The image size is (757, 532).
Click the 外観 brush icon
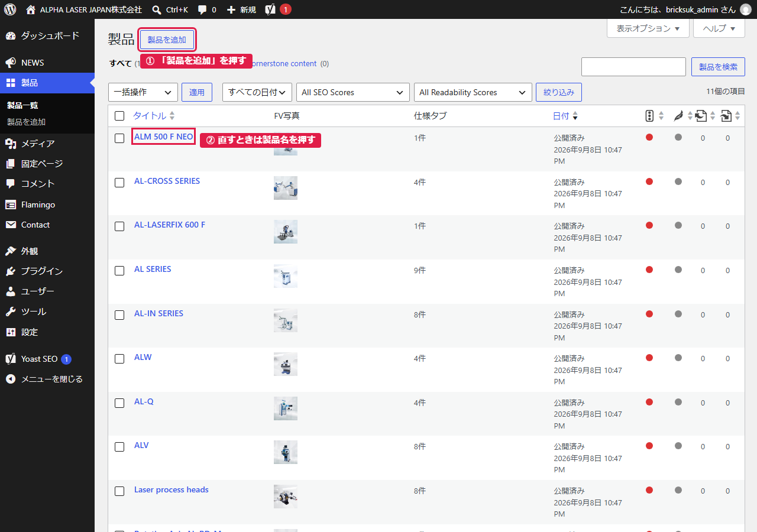[11, 251]
